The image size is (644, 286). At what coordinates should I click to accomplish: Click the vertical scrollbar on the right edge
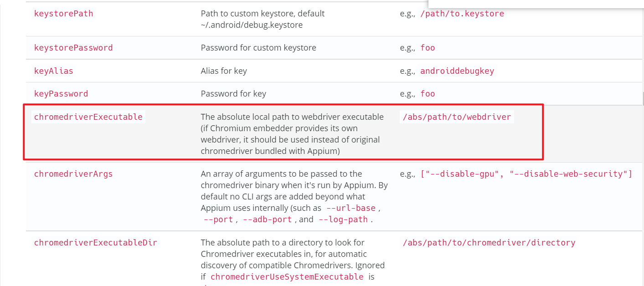(643, 98)
